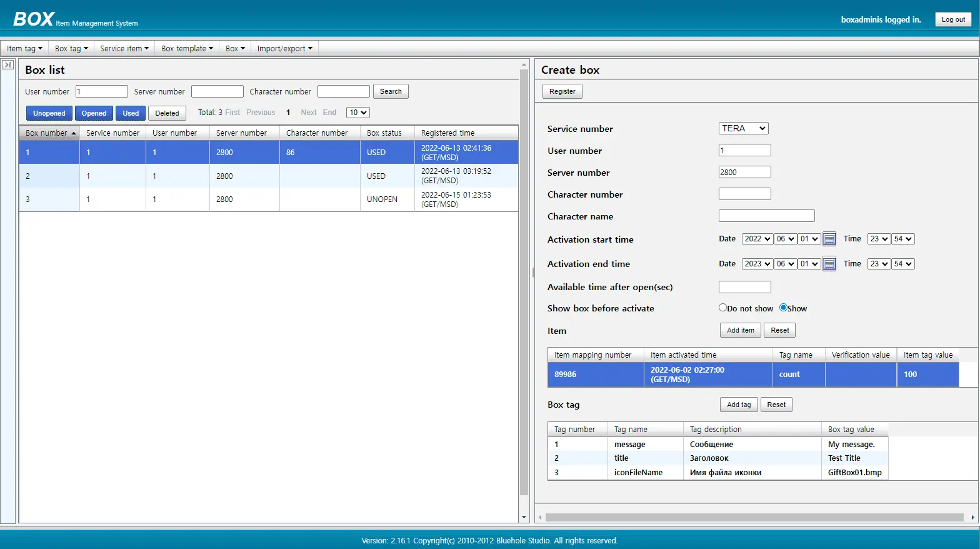Open Activation start year dropdown 2022
The height and width of the screenshot is (549, 980).
coord(757,239)
